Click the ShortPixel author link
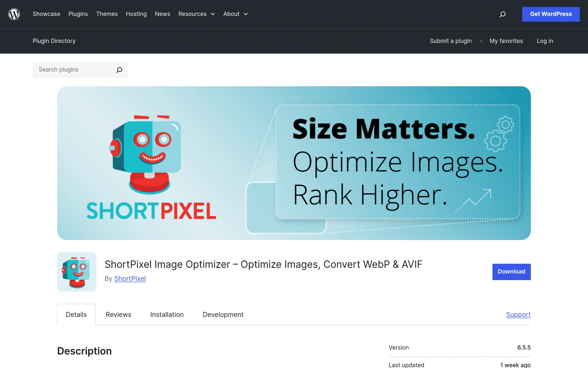Screen dimensions: 588x368 click(130, 279)
